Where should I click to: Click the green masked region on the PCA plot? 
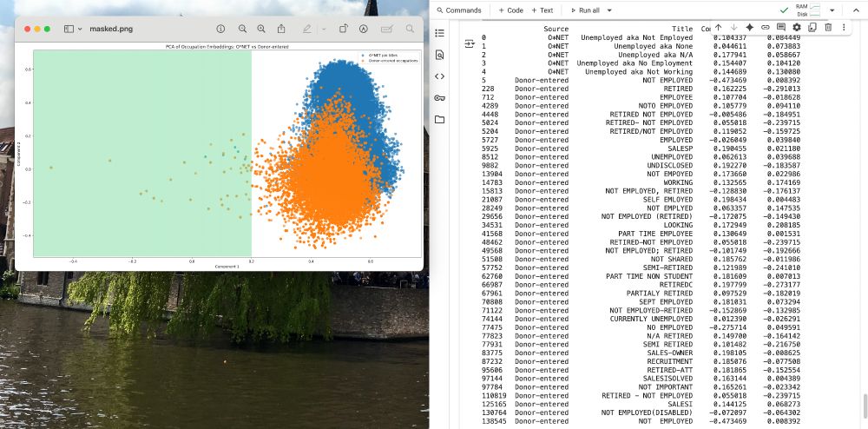(x=142, y=154)
